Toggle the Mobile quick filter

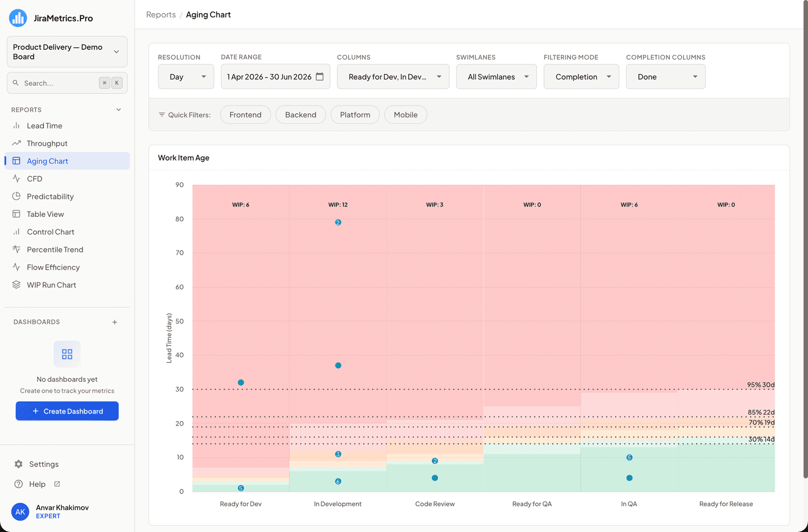point(406,115)
